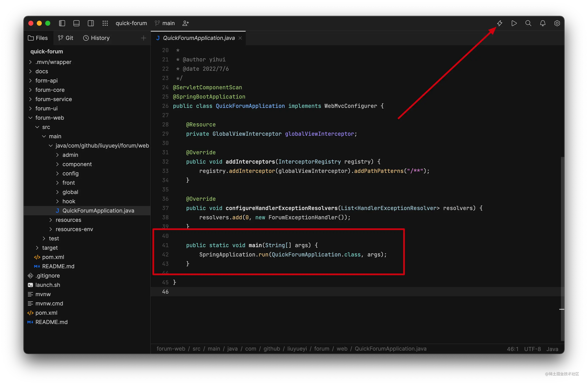Open settings hexagon gear icon
This screenshot has width=588, height=385.
click(x=557, y=23)
